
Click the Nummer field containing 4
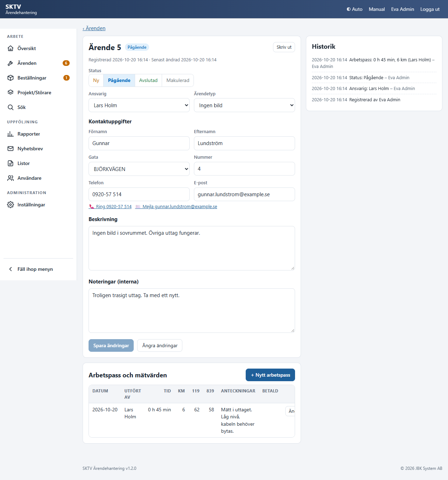point(244,169)
